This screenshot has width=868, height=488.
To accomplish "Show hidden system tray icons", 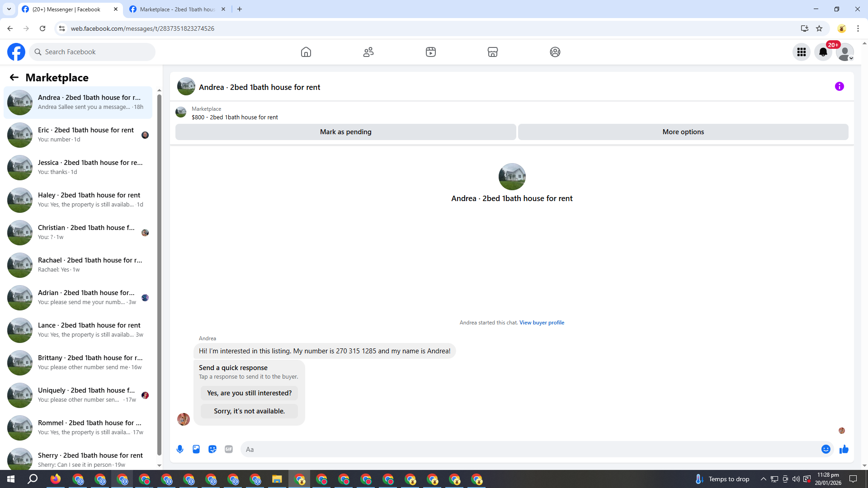I will point(763,479).
